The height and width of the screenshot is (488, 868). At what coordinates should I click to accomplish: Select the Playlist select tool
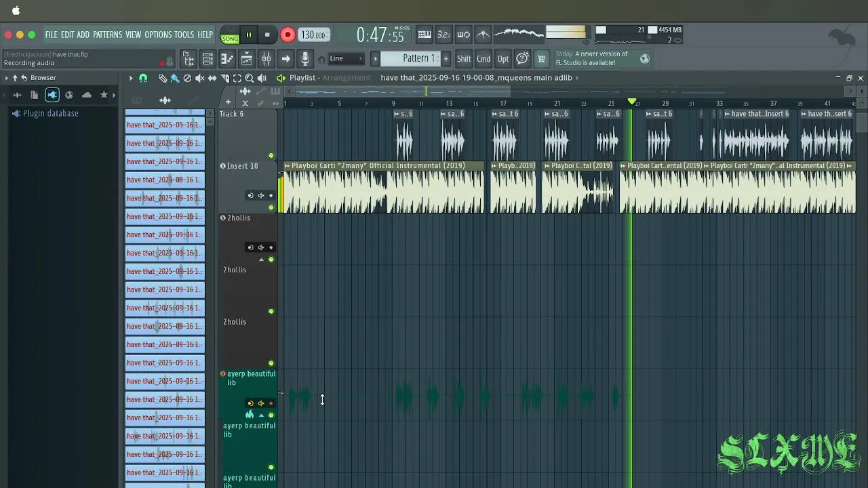(237, 78)
